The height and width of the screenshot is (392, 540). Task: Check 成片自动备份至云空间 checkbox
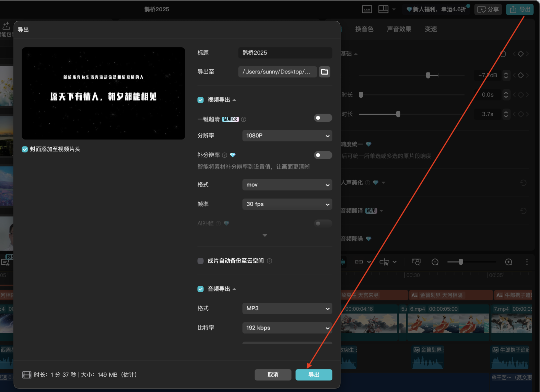tap(201, 261)
